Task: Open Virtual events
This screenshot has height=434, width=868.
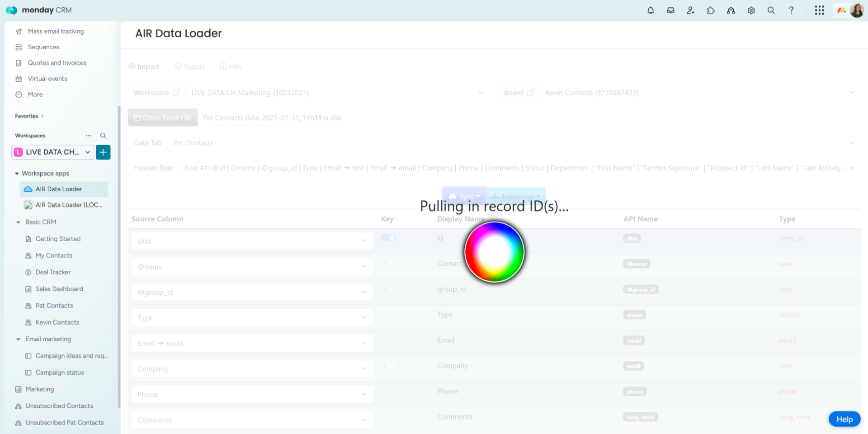Action: point(47,79)
